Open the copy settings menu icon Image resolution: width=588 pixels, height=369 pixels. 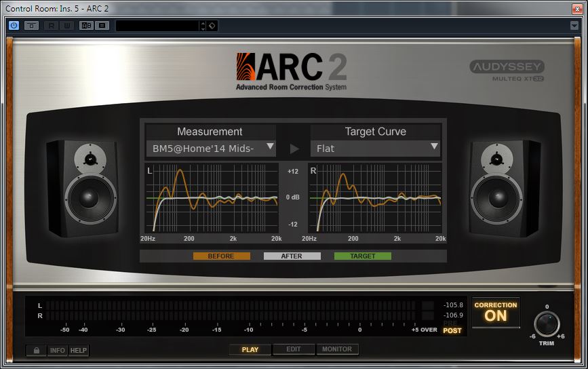pos(102,26)
